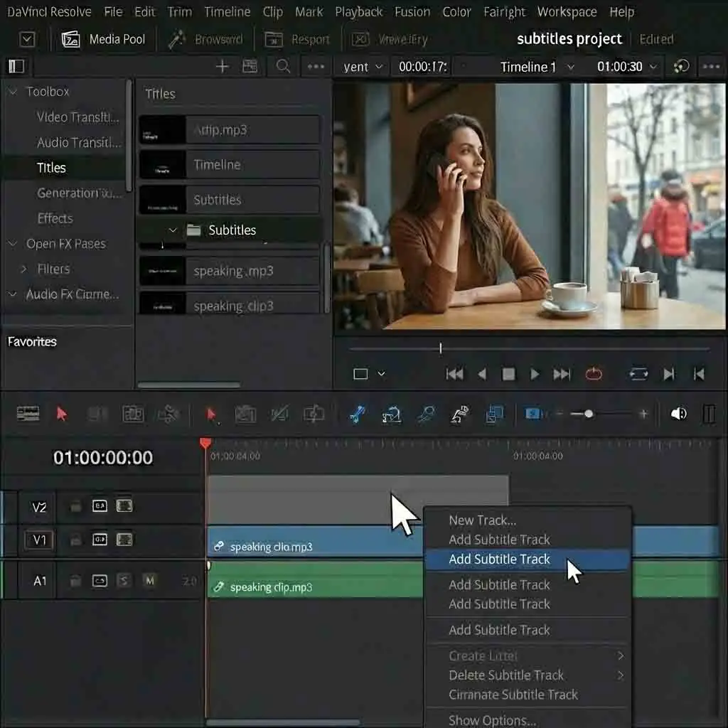
Task: Go to last frame button
Action: (562, 374)
